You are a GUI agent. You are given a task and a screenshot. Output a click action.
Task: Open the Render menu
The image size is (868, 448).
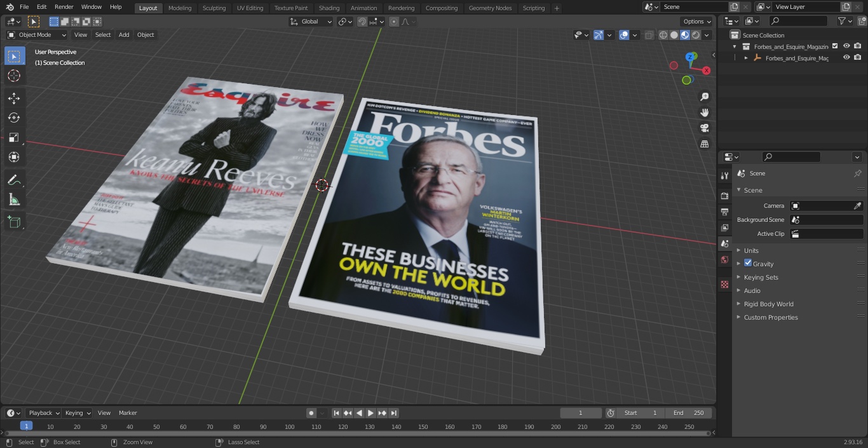64,7
